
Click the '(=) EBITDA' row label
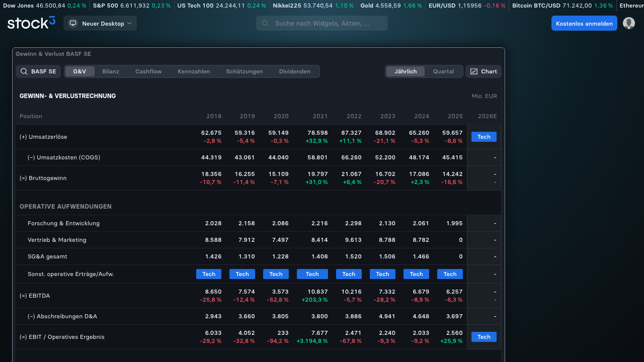pos(35,296)
